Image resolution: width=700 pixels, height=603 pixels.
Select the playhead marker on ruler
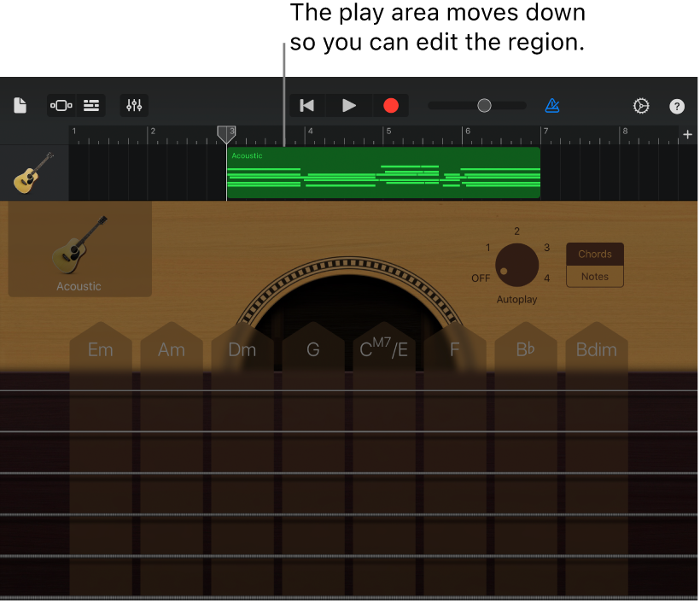tap(226, 134)
